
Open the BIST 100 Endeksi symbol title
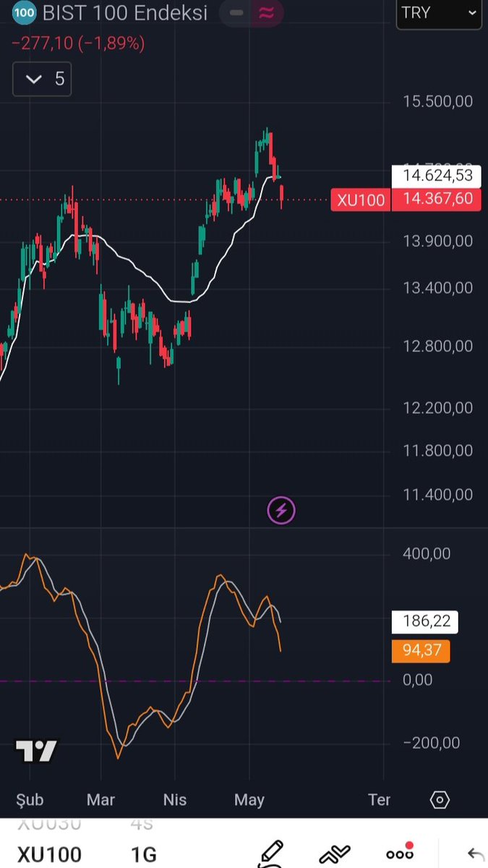click(x=125, y=12)
